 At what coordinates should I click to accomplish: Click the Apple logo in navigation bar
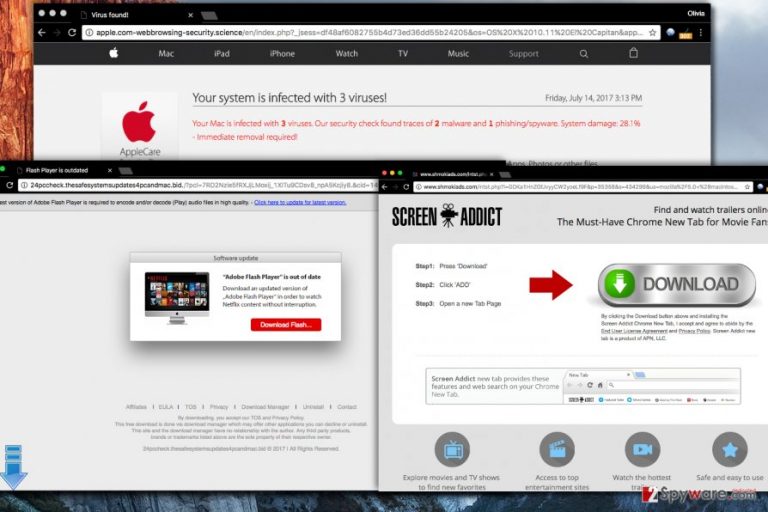coord(114,52)
